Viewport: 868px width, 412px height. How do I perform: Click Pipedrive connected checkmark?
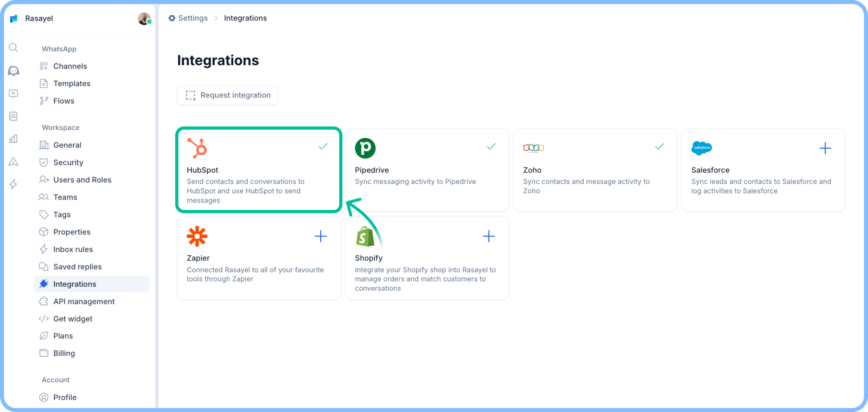[491, 146]
